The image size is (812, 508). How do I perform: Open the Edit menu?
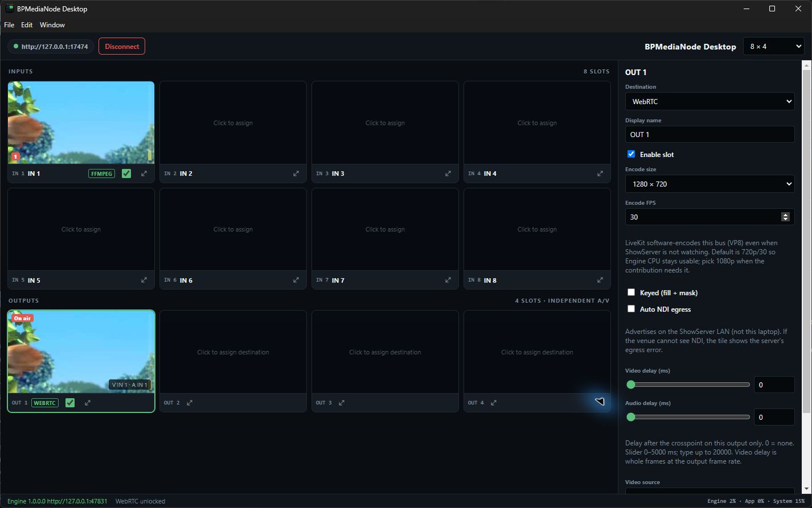point(27,25)
